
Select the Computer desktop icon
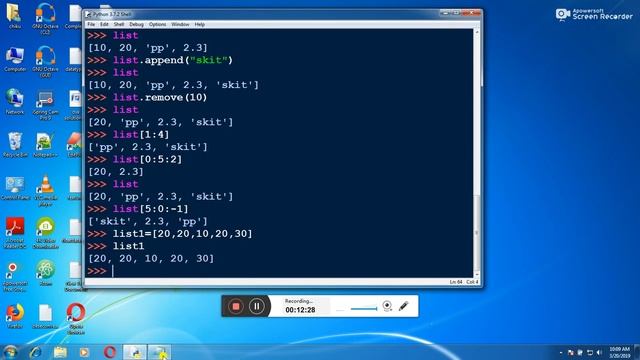pos(15,59)
